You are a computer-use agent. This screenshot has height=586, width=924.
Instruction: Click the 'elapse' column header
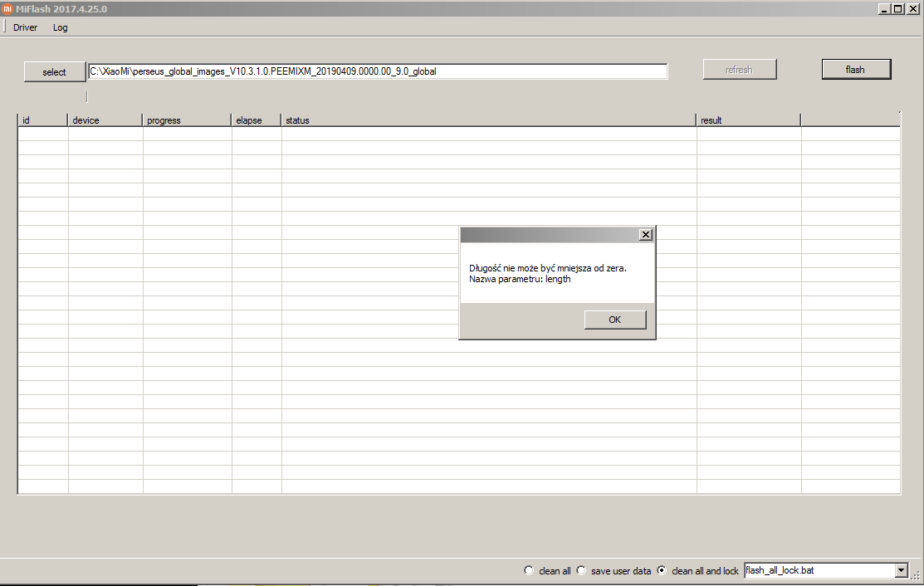[256, 120]
